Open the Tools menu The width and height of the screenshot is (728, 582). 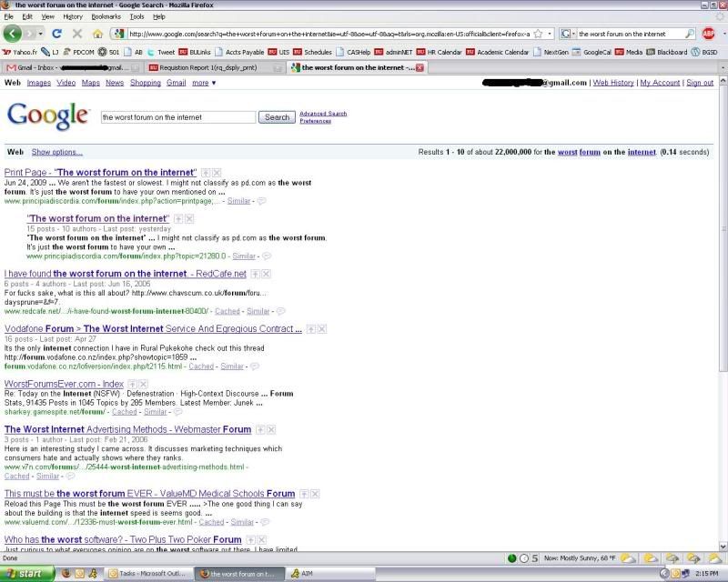point(136,16)
